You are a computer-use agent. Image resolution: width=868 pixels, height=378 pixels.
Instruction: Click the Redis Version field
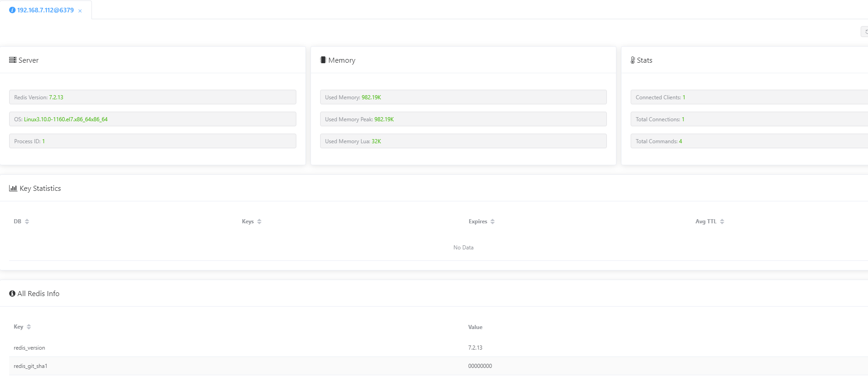tap(152, 97)
